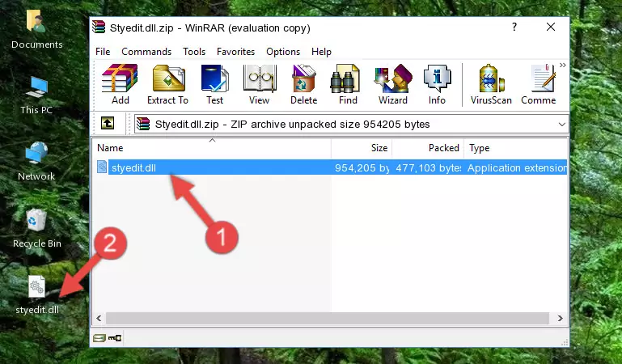Select the Documents desktop icon
This screenshot has width=622, height=364.
pos(36,30)
